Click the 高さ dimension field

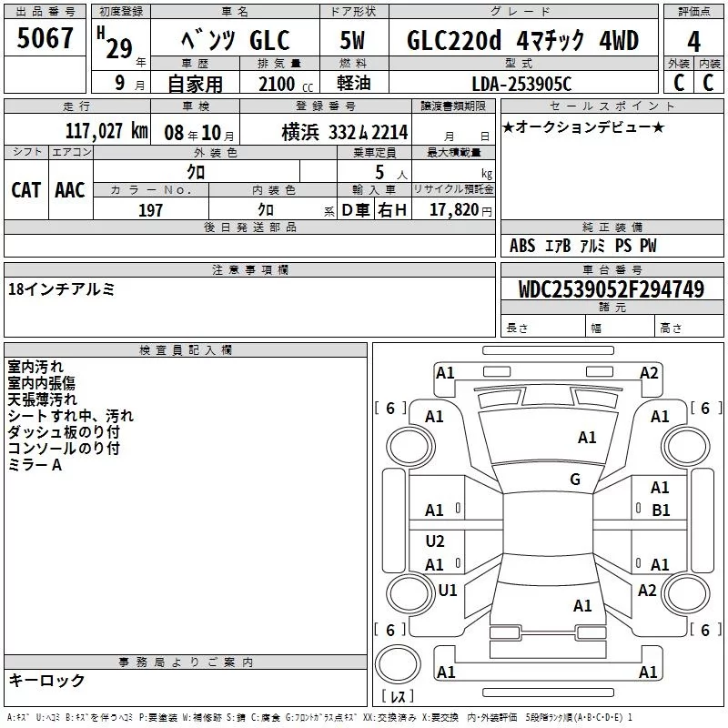689,326
